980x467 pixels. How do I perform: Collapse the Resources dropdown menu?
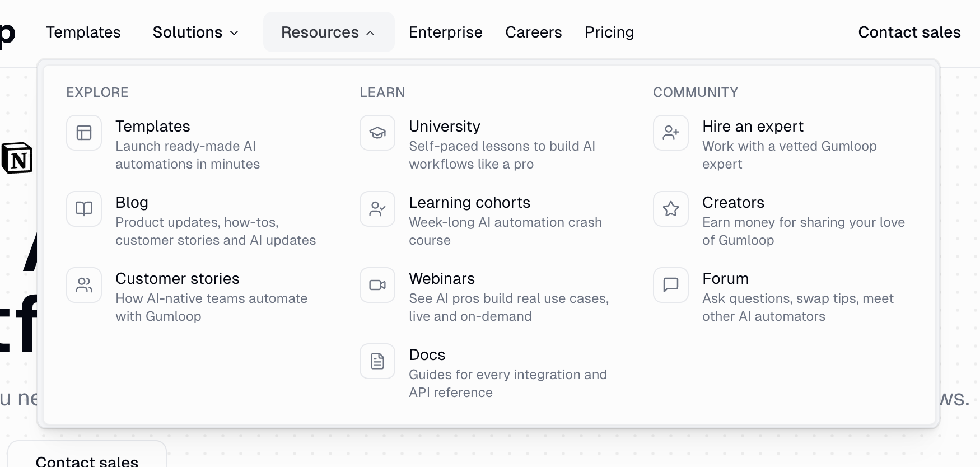(328, 32)
